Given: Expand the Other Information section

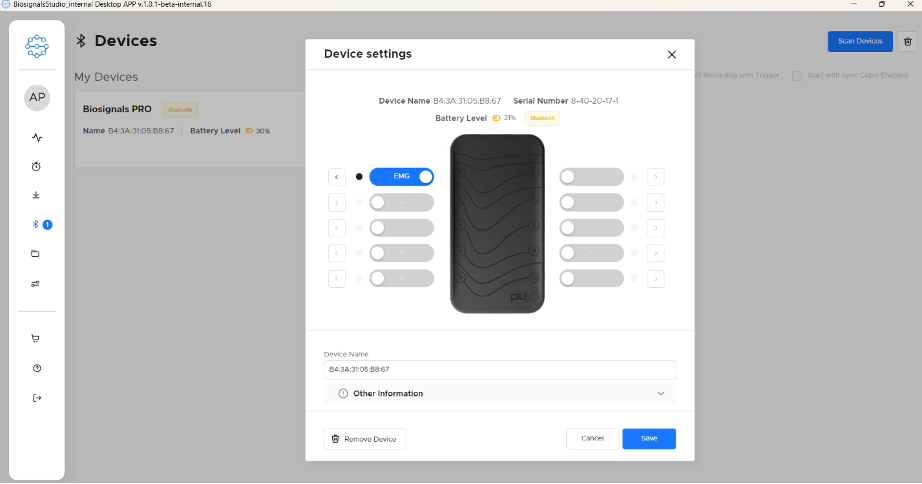Looking at the screenshot, I should (x=499, y=393).
